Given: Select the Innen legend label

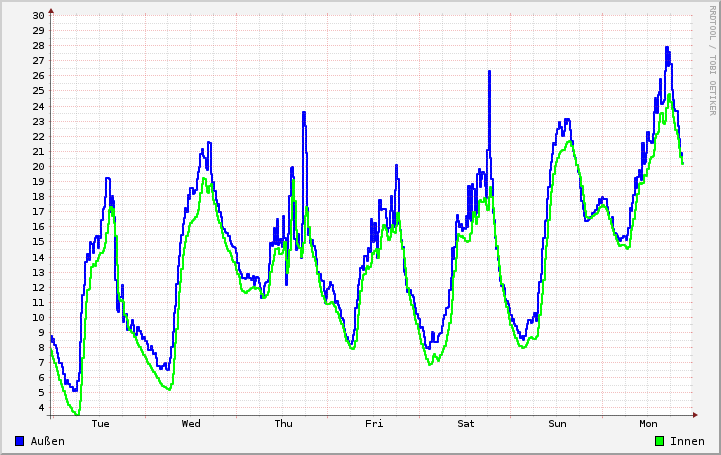Looking at the screenshot, I should pyautogui.click(x=687, y=441).
